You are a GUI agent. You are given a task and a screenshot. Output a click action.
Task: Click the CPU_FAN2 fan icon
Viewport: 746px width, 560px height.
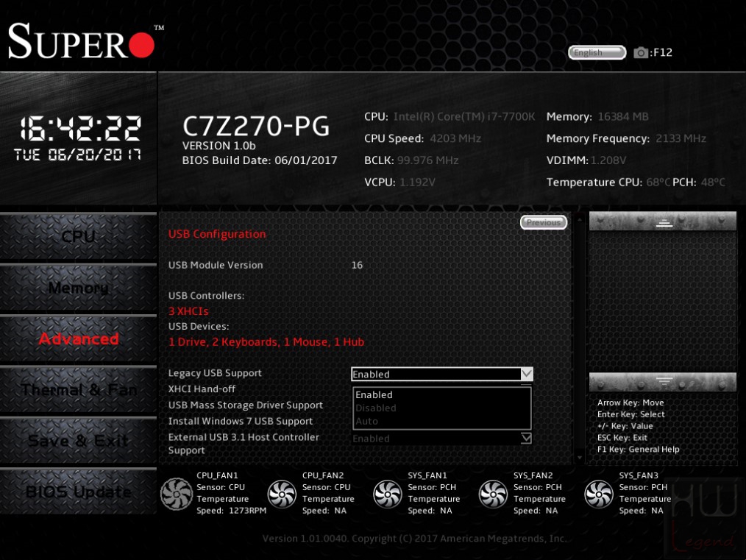coord(282,494)
